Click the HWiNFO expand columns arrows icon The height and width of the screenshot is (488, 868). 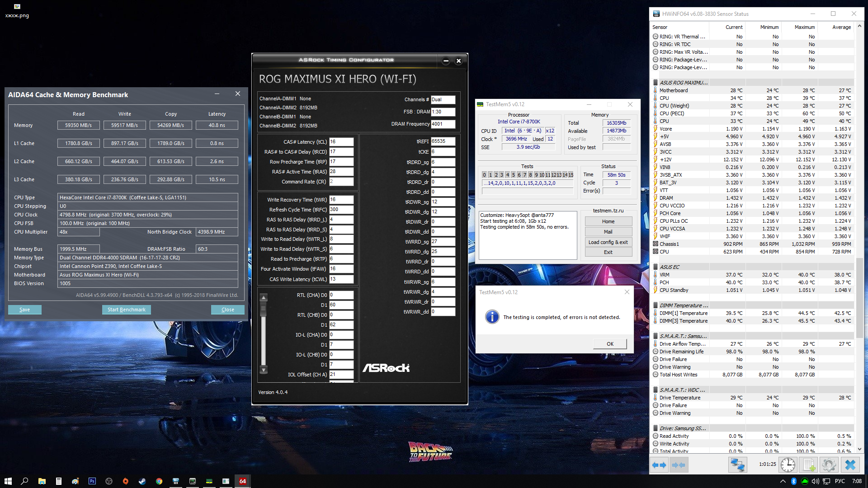point(659,465)
